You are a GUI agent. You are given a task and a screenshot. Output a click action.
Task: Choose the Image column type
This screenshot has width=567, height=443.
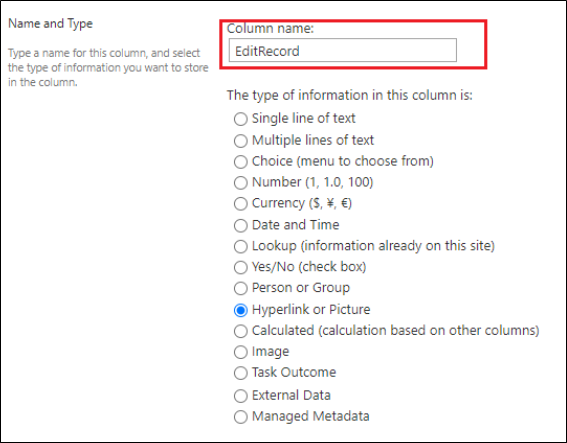click(x=240, y=352)
